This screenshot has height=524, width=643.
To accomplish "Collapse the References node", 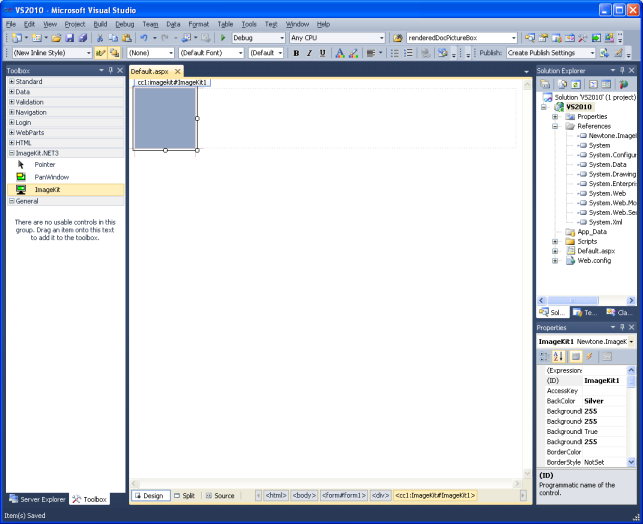I will [555, 126].
